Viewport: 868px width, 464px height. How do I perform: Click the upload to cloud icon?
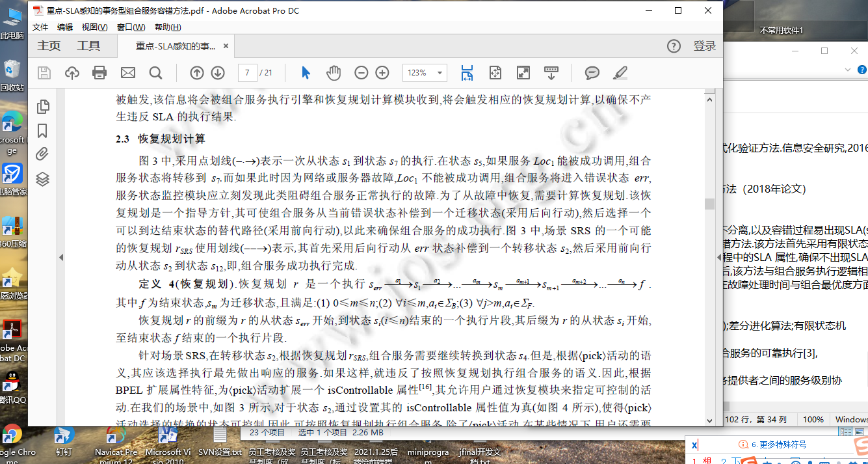pyautogui.click(x=72, y=73)
